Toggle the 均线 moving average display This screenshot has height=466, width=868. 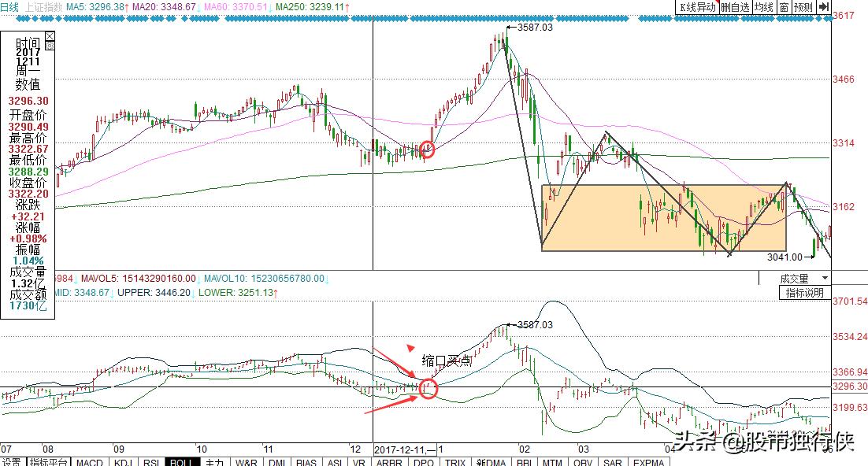click(x=764, y=7)
